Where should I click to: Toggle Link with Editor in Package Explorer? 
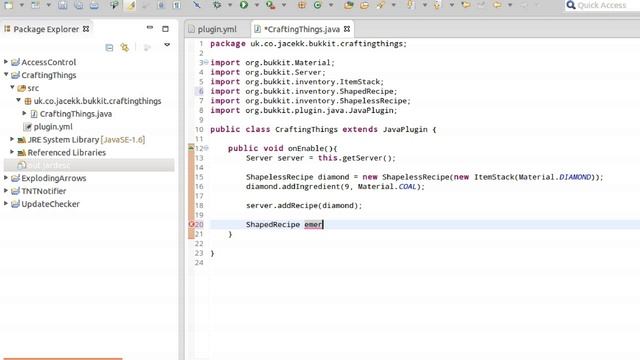coord(125,48)
